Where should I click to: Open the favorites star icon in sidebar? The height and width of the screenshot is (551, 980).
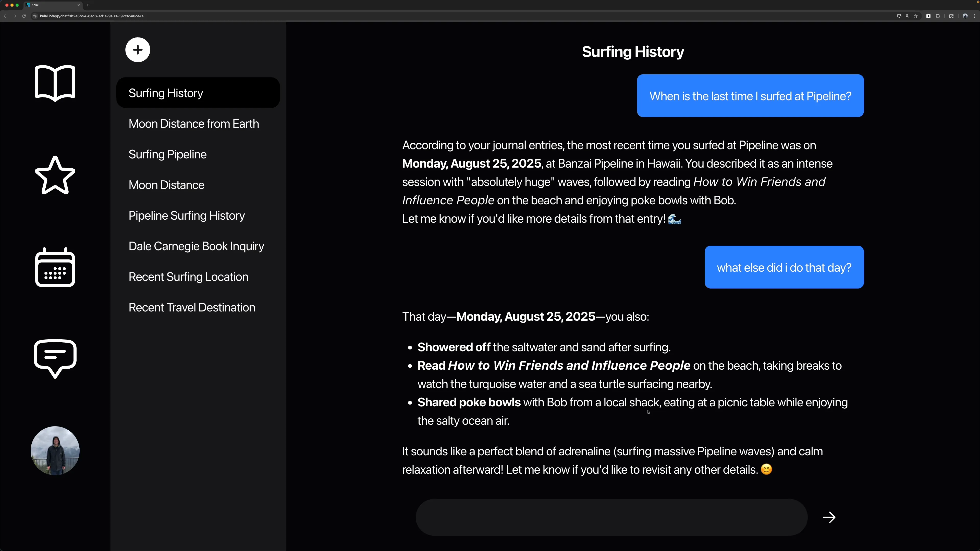pos(55,175)
